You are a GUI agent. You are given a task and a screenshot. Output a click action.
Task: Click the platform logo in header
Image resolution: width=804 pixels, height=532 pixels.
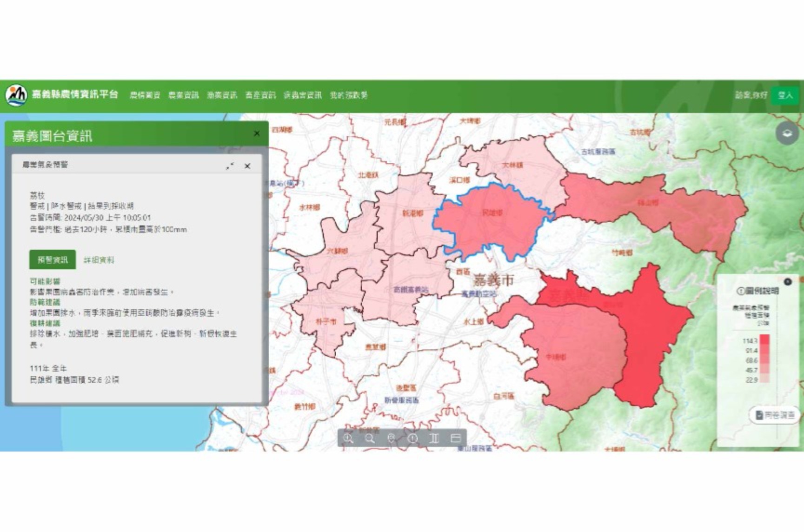(16, 95)
